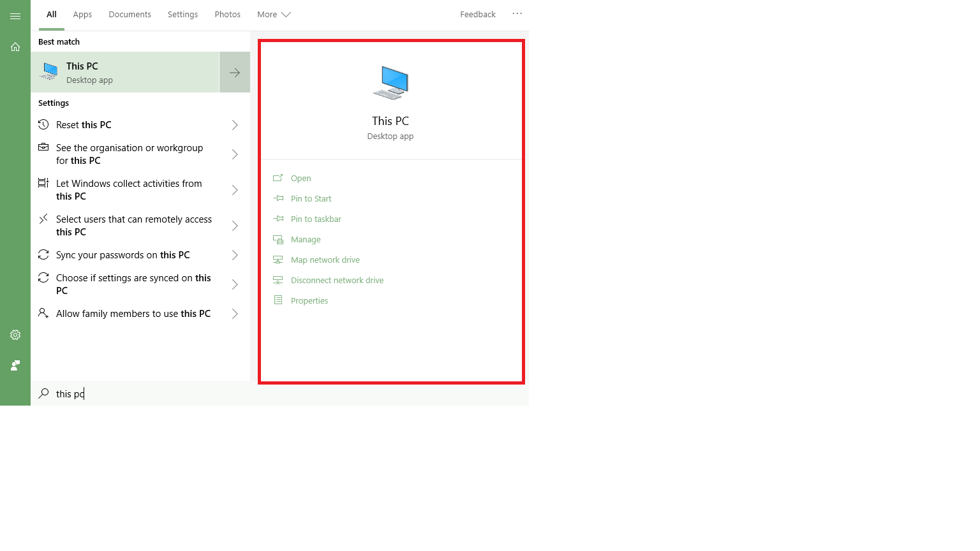The image size is (980, 551).
Task: Click the large This PC preview icon
Action: pos(390,83)
